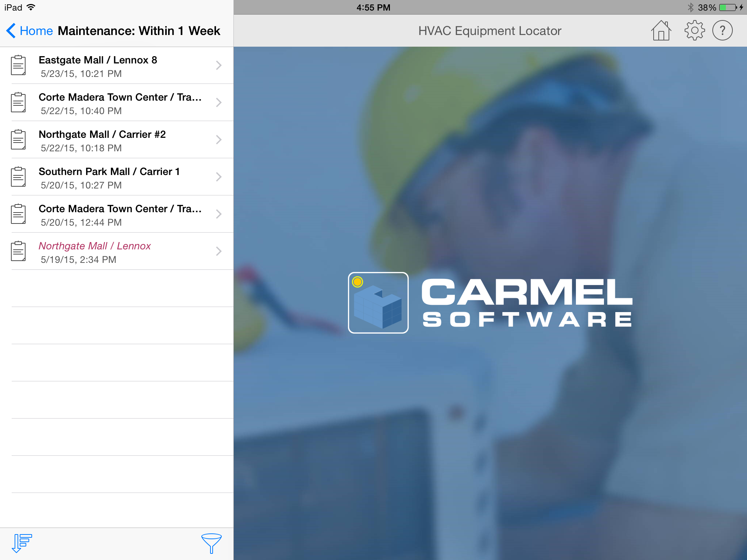
Task: Click clipboard icon for Corte Madera 5/20/15 entry
Action: click(x=18, y=214)
